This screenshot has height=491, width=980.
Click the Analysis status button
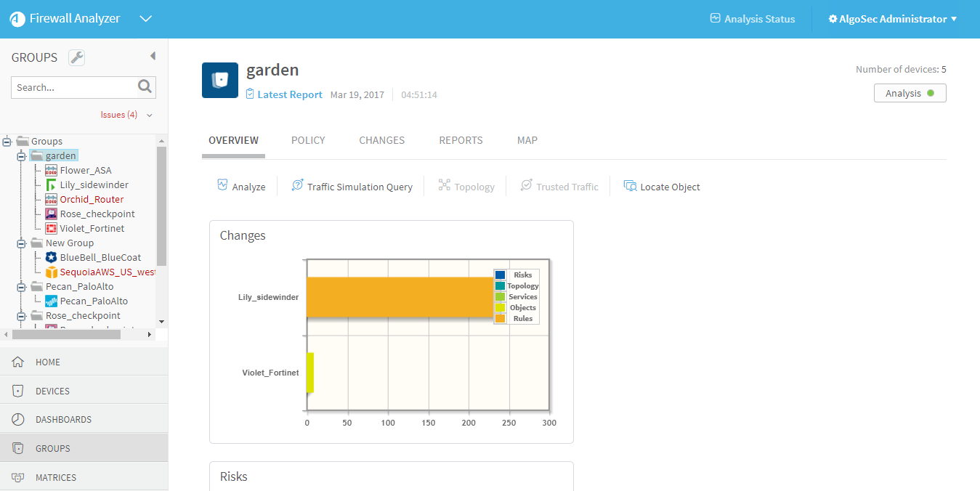pyautogui.click(x=910, y=93)
